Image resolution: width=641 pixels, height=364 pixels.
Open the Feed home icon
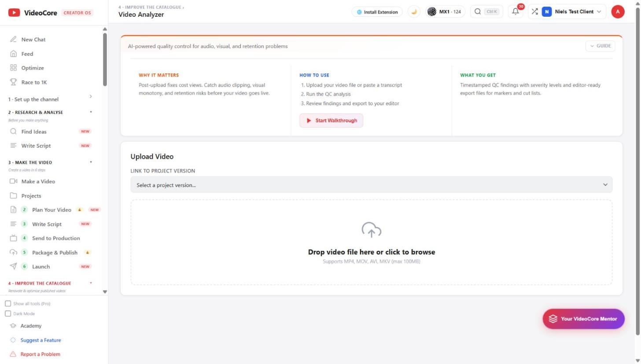(13, 54)
